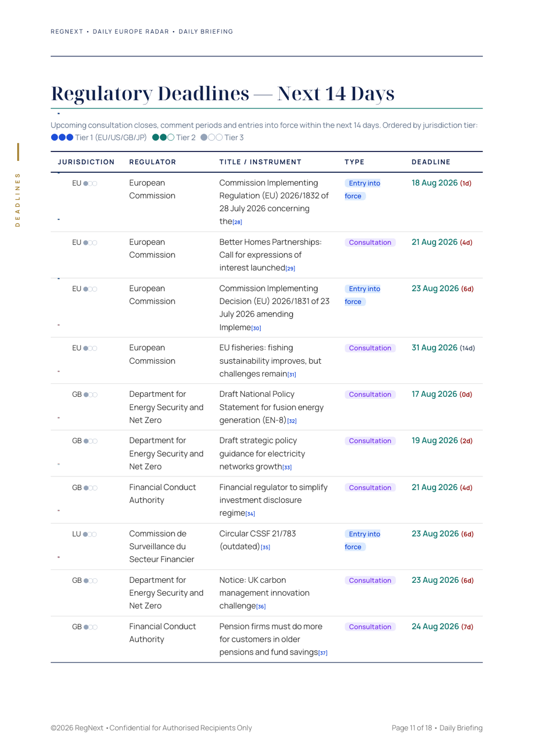Select deadline 21 Aug 2026 in Better Homes row
This screenshot has width=534, height=756.
(x=442, y=242)
